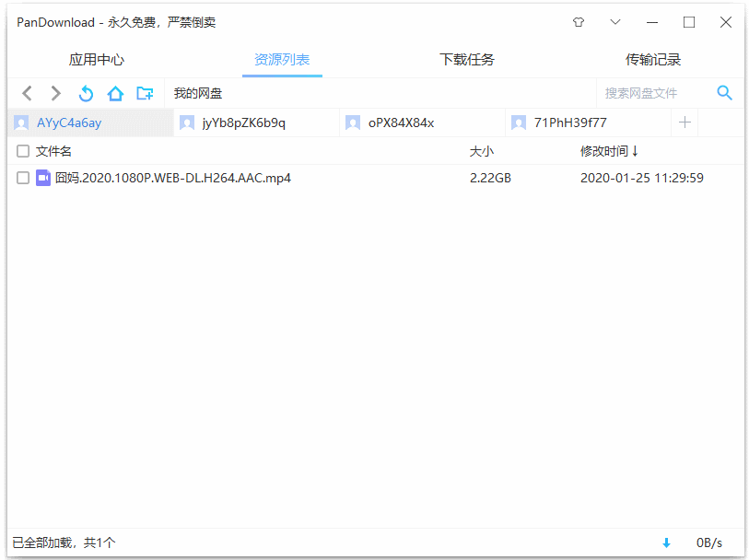Image resolution: width=749 pixels, height=560 pixels.
Task: Go back with the left arrow icon
Action: pyautogui.click(x=28, y=93)
